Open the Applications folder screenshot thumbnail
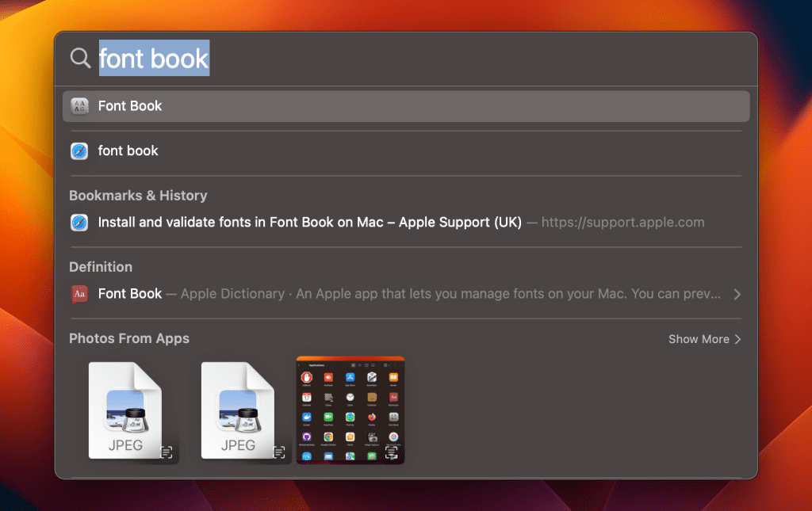The height and width of the screenshot is (511, 812). [350, 408]
